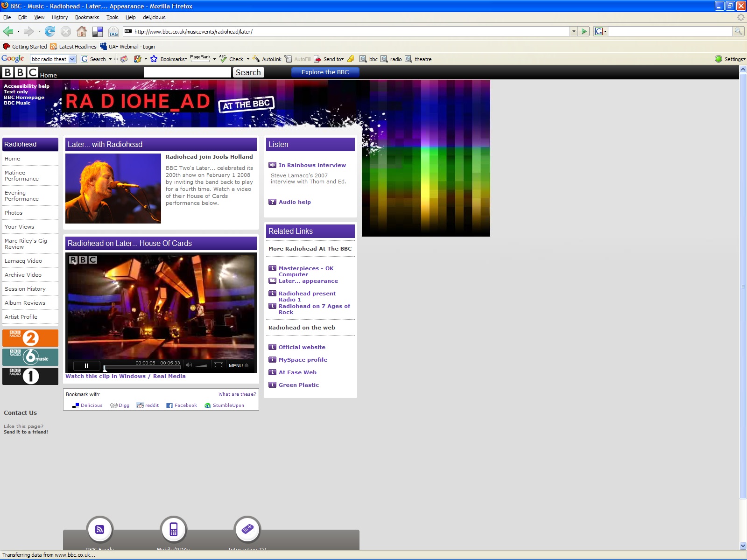The width and height of the screenshot is (747, 560).
Task: Open Google toolbar Bookmarks dropdown
Action: coord(174,59)
